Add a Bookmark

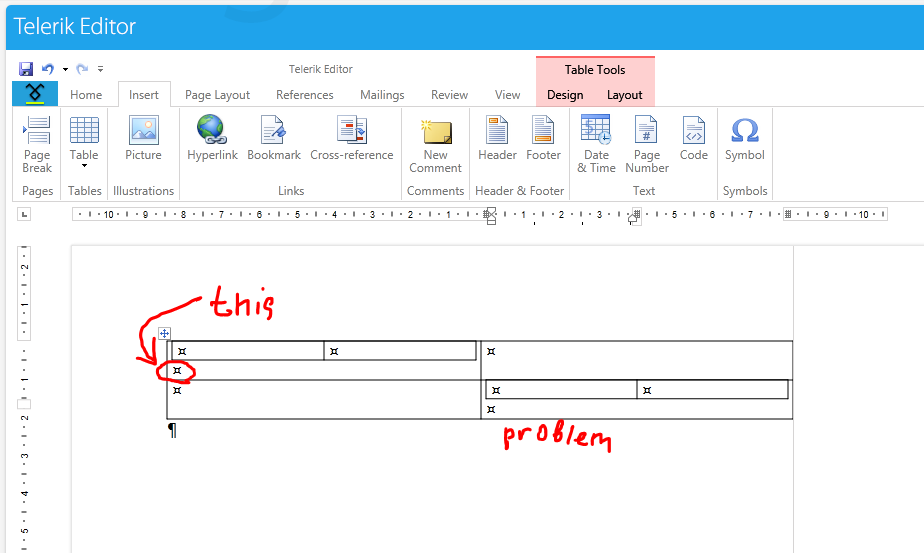pos(274,139)
